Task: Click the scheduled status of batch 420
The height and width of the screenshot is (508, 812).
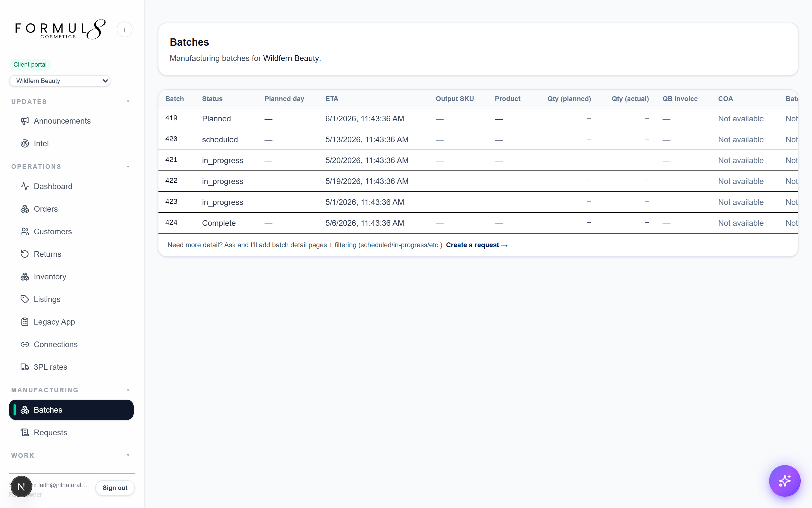Action: (x=220, y=139)
